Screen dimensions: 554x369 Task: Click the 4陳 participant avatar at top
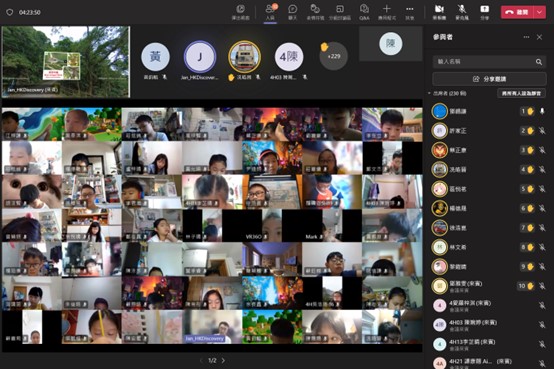click(289, 57)
